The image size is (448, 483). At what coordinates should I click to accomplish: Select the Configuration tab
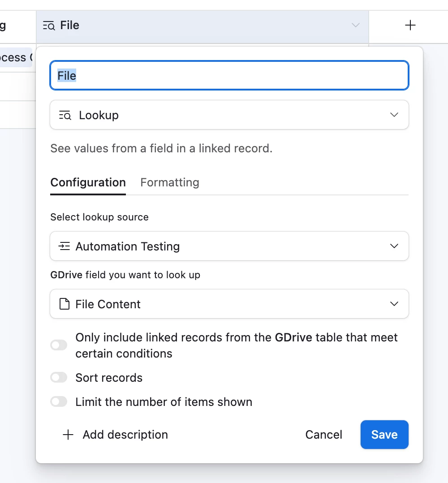[88, 182]
